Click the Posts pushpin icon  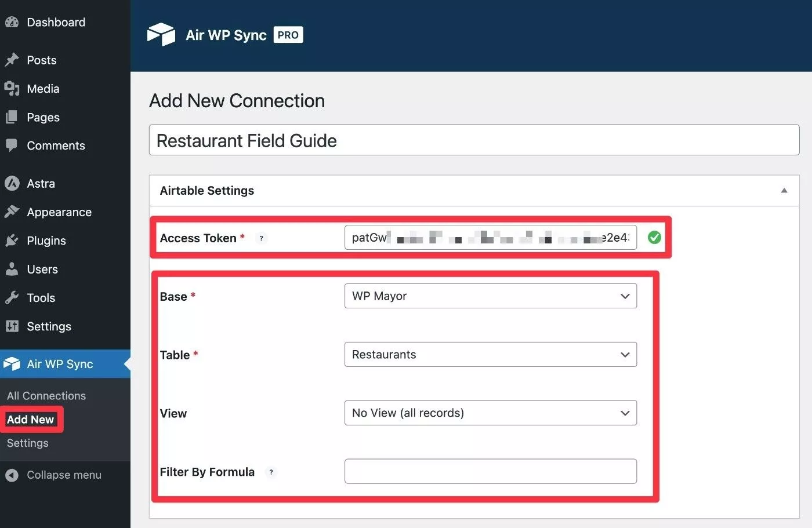tap(12, 60)
